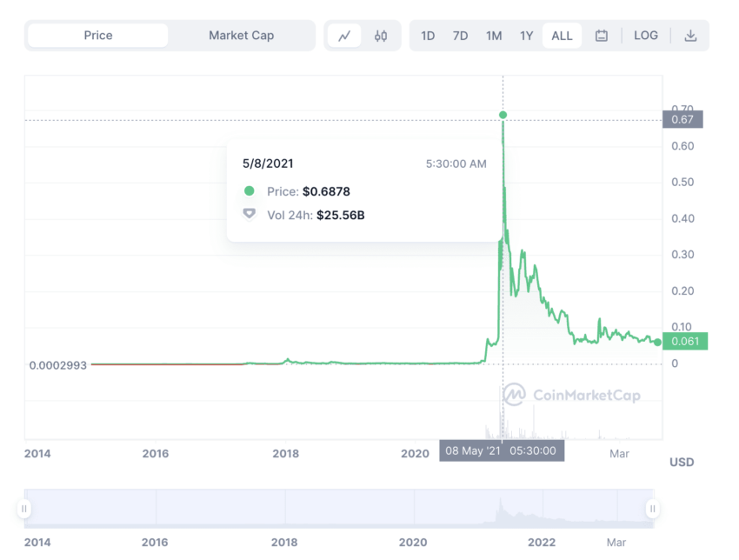Screen dimensions: 739x560
Task: Set time range to 7D
Action: [x=460, y=36]
